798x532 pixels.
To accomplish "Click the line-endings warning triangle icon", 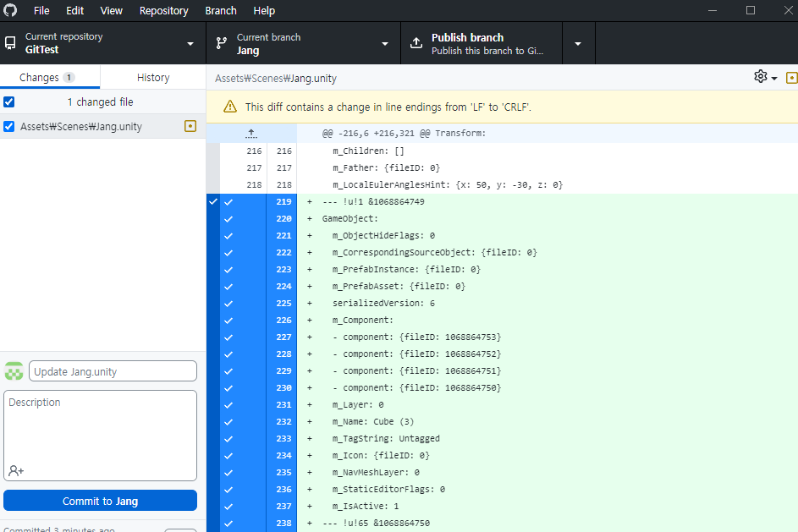I will pyautogui.click(x=230, y=107).
